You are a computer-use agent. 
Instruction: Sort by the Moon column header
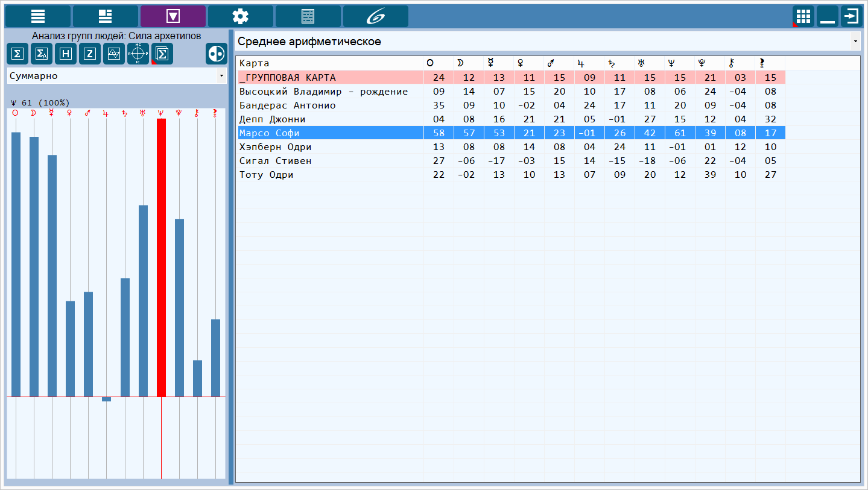click(x=468, y=63)
